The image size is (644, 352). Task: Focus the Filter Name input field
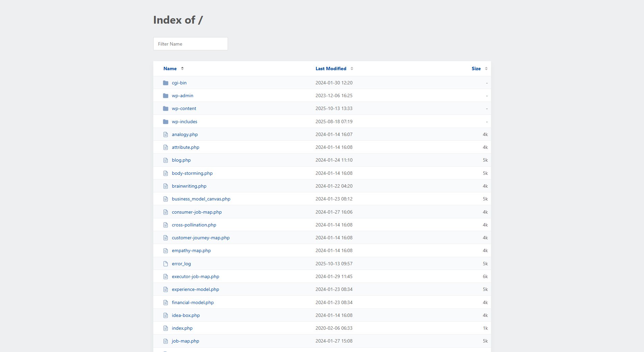190,44
